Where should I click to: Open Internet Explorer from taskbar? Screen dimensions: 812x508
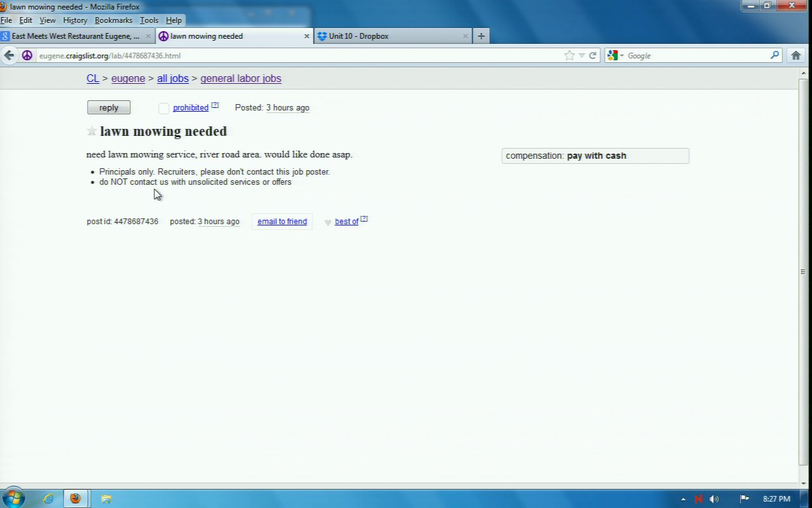pos(48,498)
